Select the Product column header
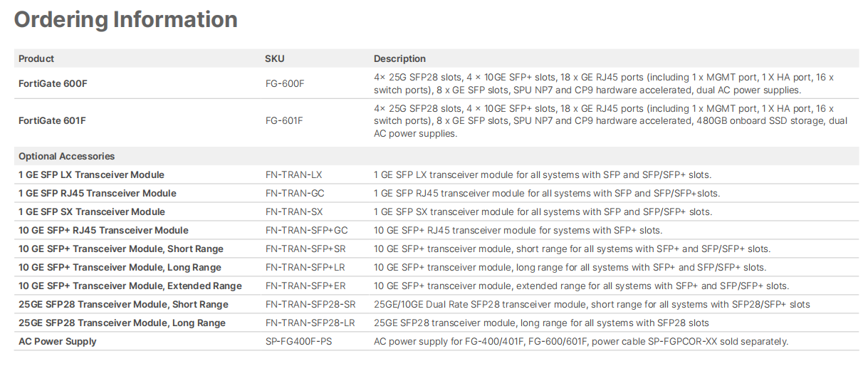 pos(36,58)
